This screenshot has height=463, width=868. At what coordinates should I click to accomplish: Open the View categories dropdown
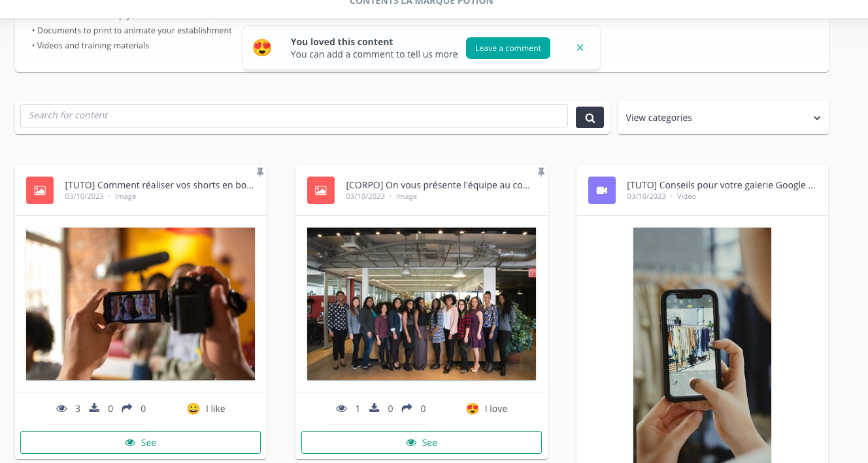[x=723, y=118]
